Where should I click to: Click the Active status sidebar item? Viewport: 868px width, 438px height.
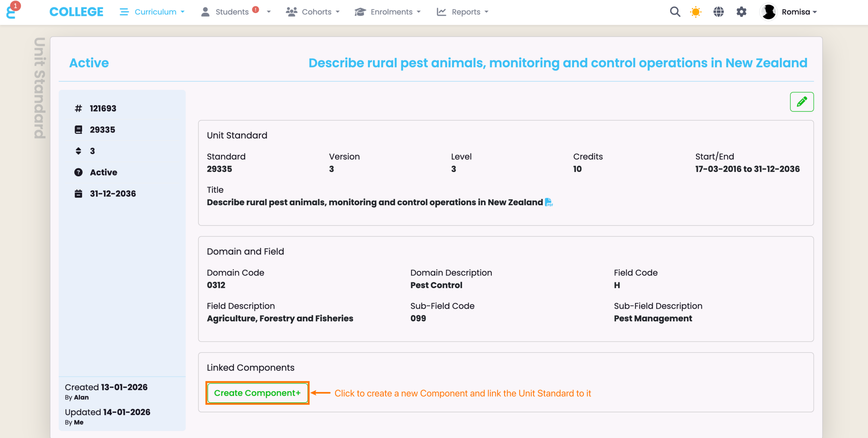point(103,172)
